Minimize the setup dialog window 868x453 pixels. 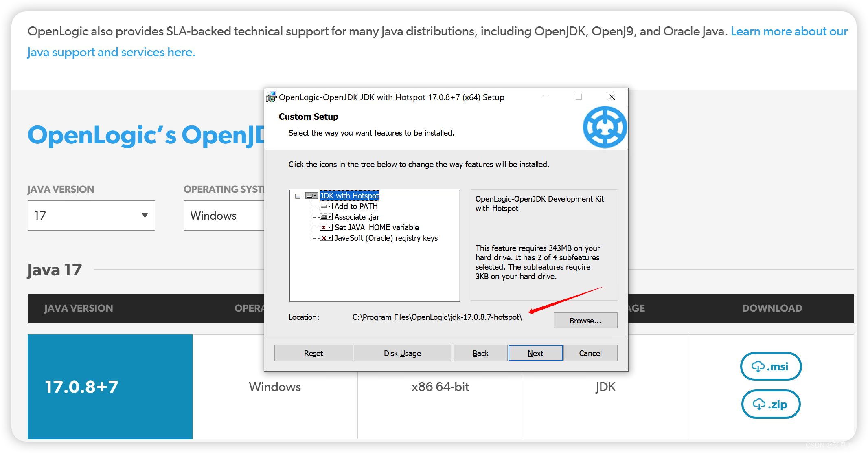point(546,97)
